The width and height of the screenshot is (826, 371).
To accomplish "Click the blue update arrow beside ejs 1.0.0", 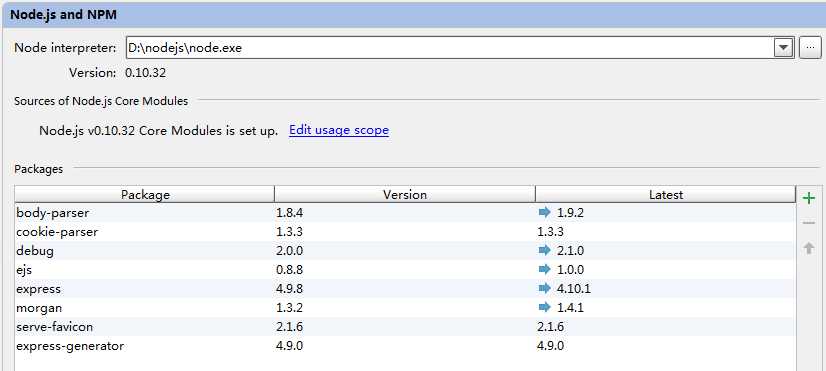I will pyautogui.click(x=544, y=269).
